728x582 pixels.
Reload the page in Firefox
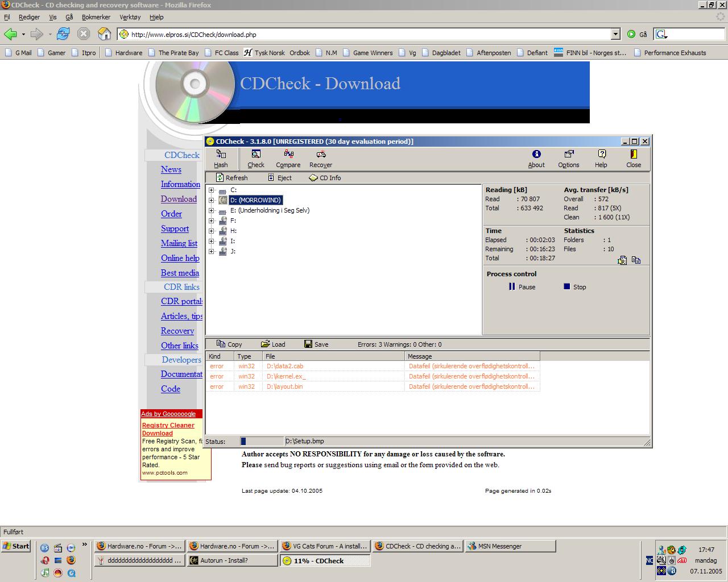(x=63, y=34)
